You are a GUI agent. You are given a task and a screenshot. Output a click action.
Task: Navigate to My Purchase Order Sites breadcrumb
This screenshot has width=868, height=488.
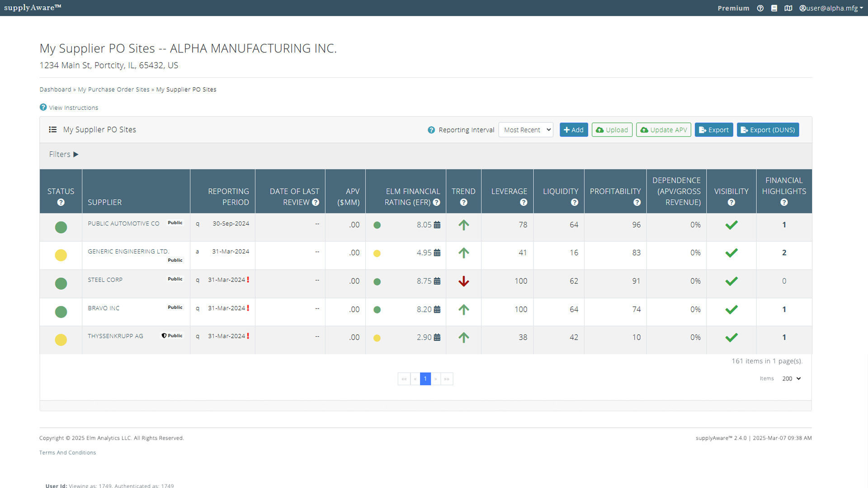point(113,89)
